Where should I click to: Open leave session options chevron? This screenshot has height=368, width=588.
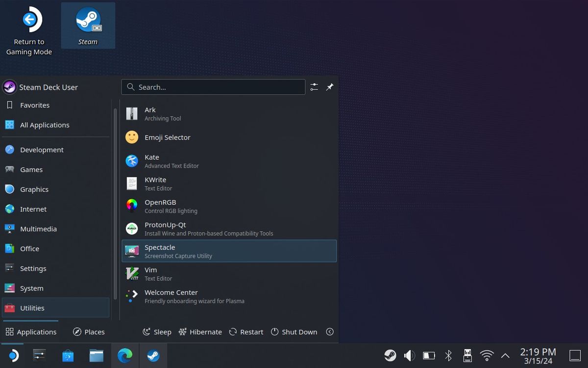[330, 332]
